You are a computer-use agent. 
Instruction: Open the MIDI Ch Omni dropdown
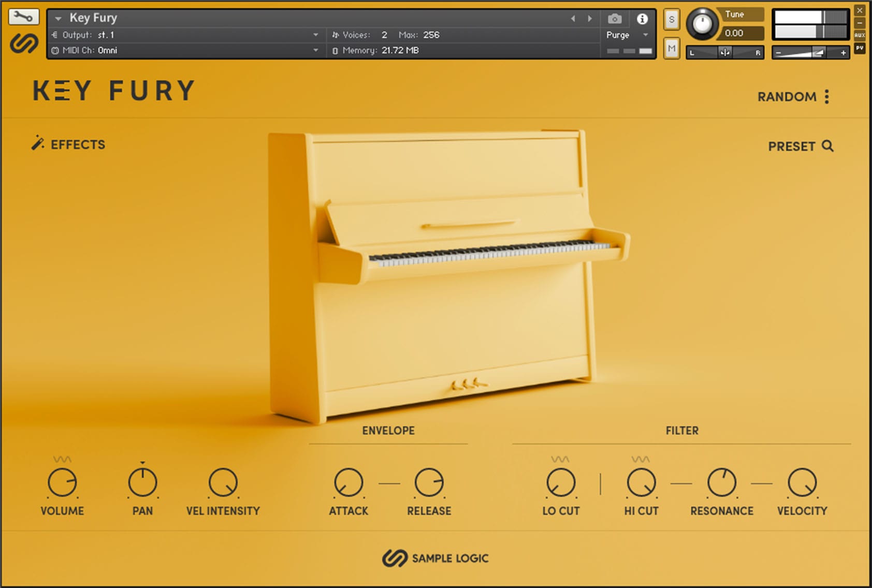(315, 50)
